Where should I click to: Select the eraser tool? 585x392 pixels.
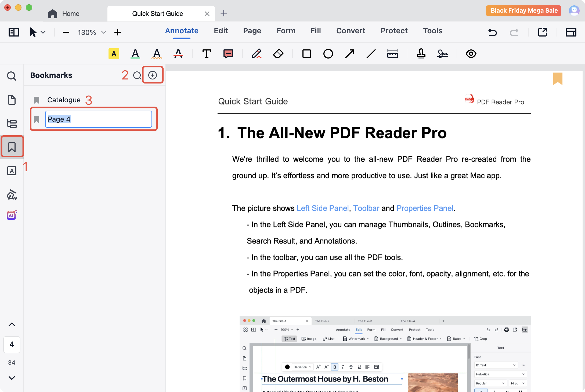click(278, 54)
